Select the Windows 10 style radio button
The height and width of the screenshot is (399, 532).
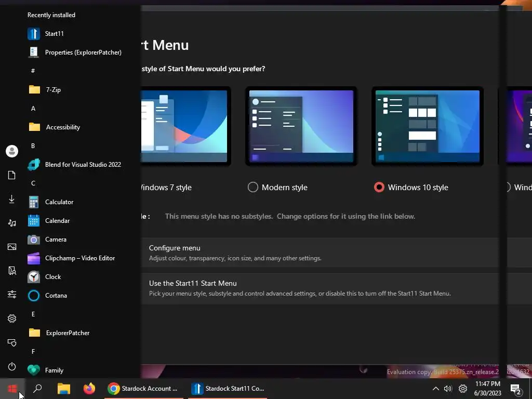[x=379, y=187]
